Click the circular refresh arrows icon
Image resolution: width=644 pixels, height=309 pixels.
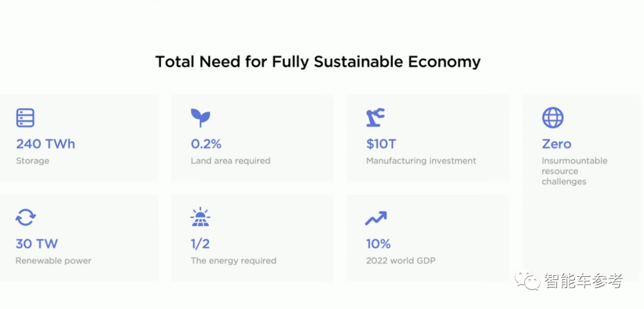click(26, 217)
